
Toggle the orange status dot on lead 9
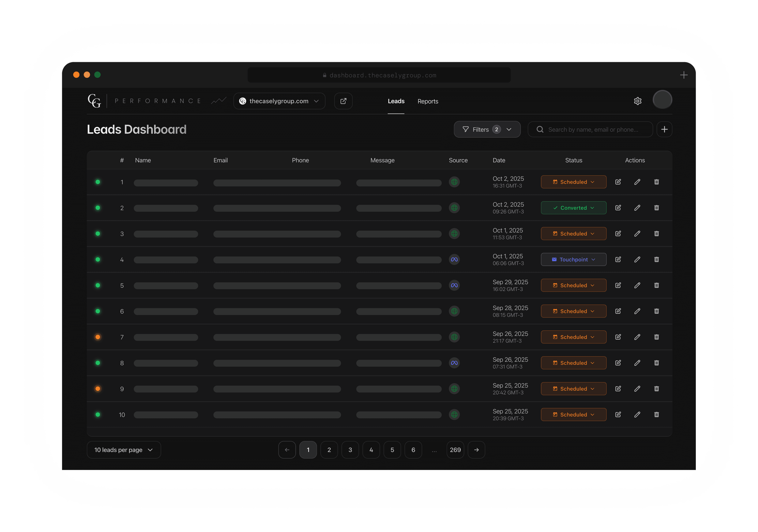coord(98,389)
